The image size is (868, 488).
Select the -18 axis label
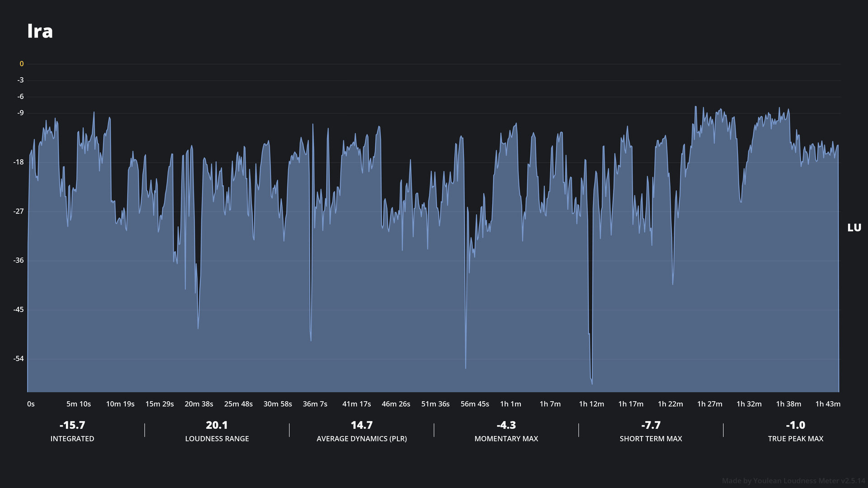19,162
